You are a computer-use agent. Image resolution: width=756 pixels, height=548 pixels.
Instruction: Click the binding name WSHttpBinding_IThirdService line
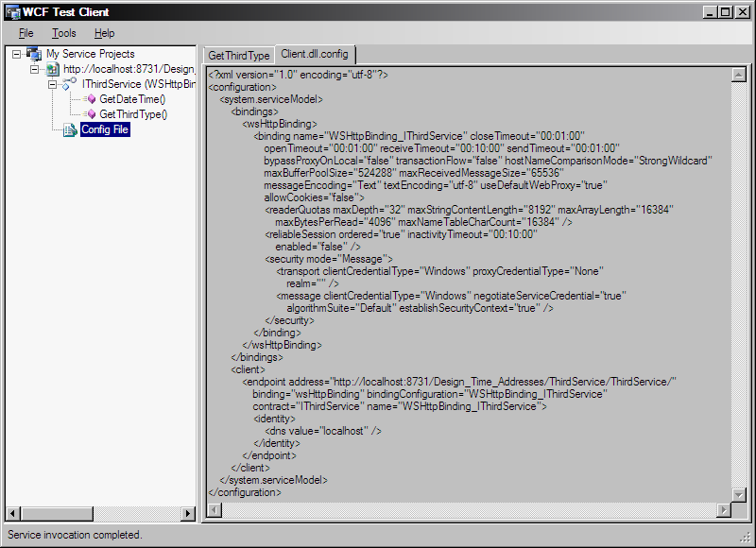pyautogui.click(x=419, y=136)
